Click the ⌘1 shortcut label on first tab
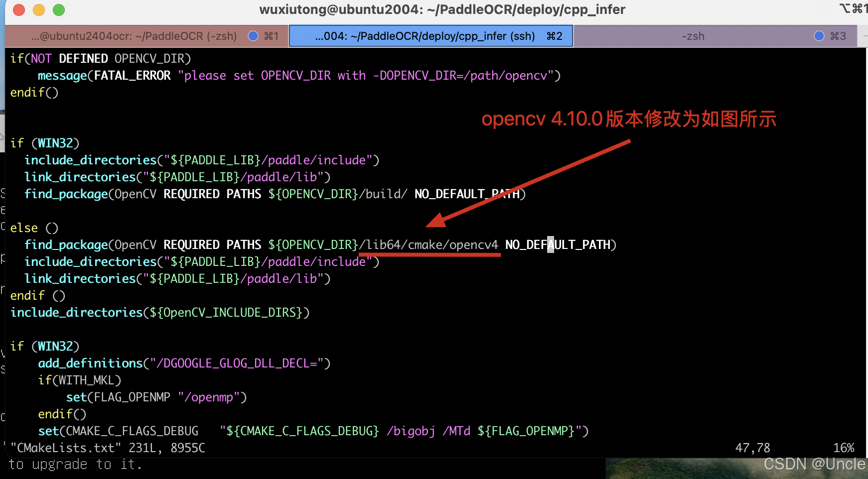Screen dimensions: 868x479 (271, 36)
